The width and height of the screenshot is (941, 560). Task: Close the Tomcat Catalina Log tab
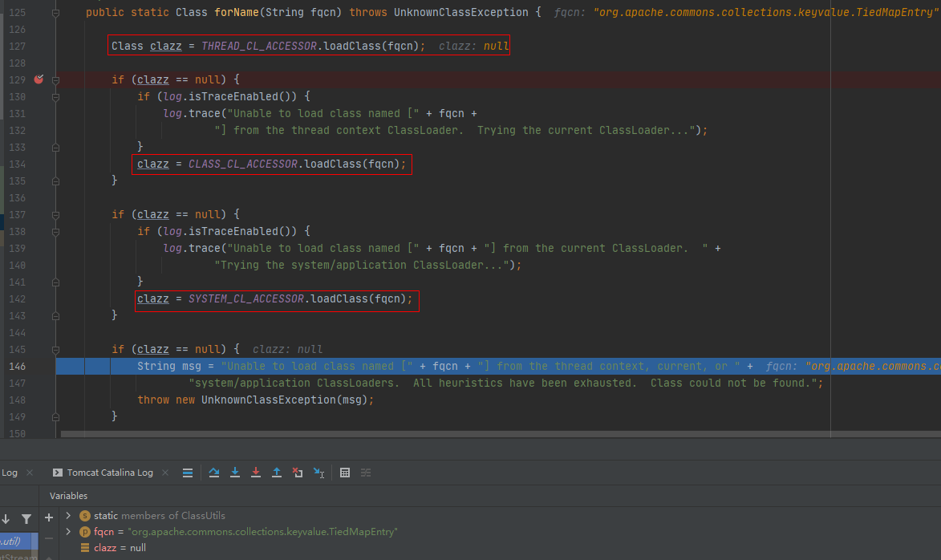click(165, 473)
